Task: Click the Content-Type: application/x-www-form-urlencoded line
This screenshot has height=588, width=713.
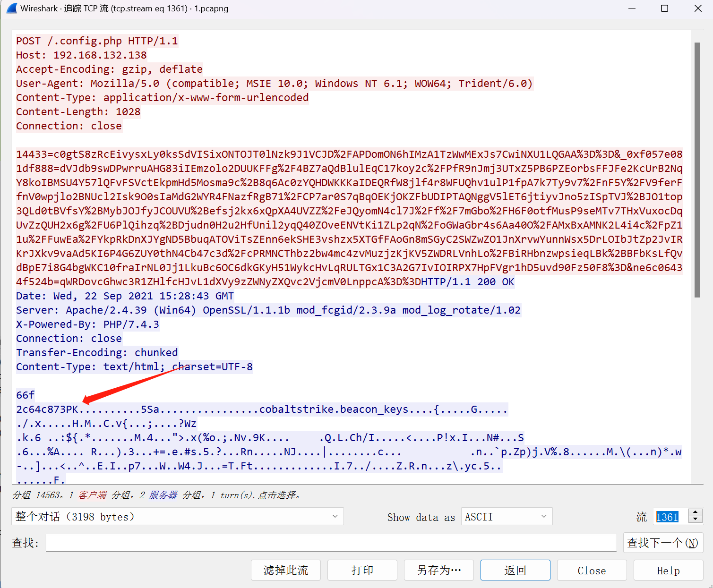Action: (162, 98)
